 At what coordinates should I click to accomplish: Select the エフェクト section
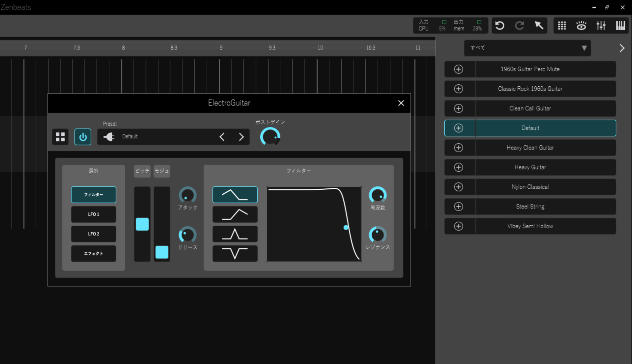94,253
